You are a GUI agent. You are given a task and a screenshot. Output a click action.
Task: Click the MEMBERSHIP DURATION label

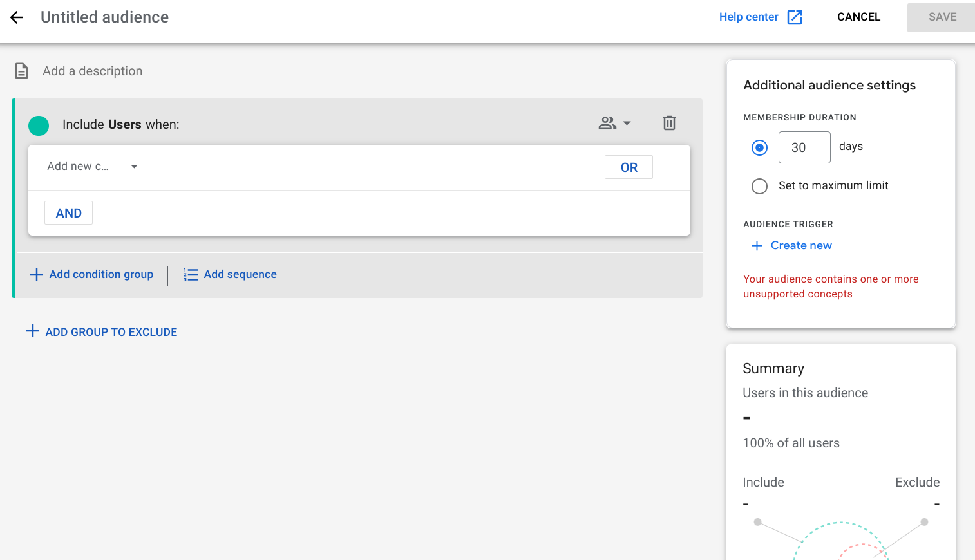800,118
